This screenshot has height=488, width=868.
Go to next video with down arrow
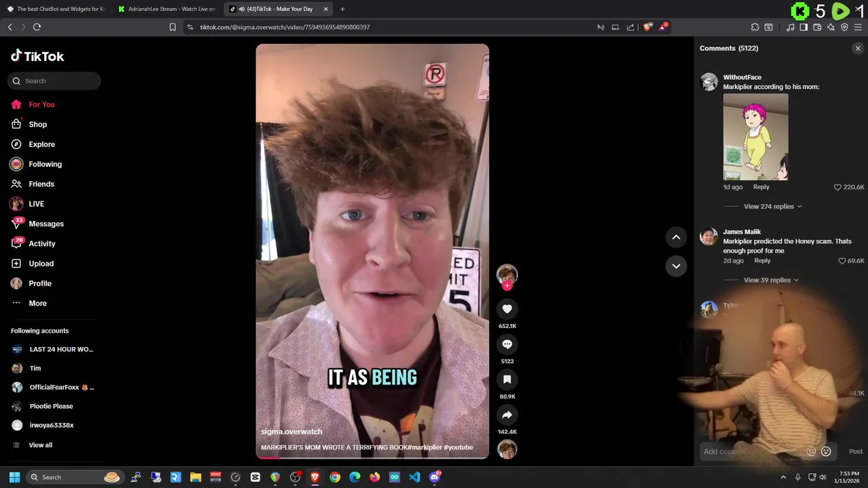tap(676, 266)
